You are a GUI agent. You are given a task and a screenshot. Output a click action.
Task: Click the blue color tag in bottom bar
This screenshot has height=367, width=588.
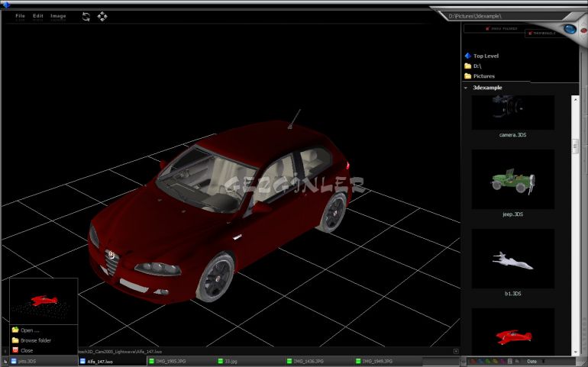click(x=481, y=362)
